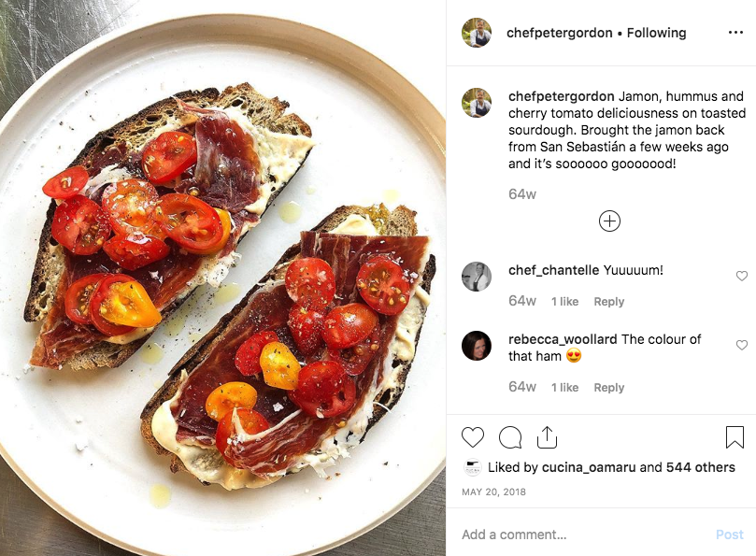Open the list of likers via cucina_oamaru link

point(591,466)
